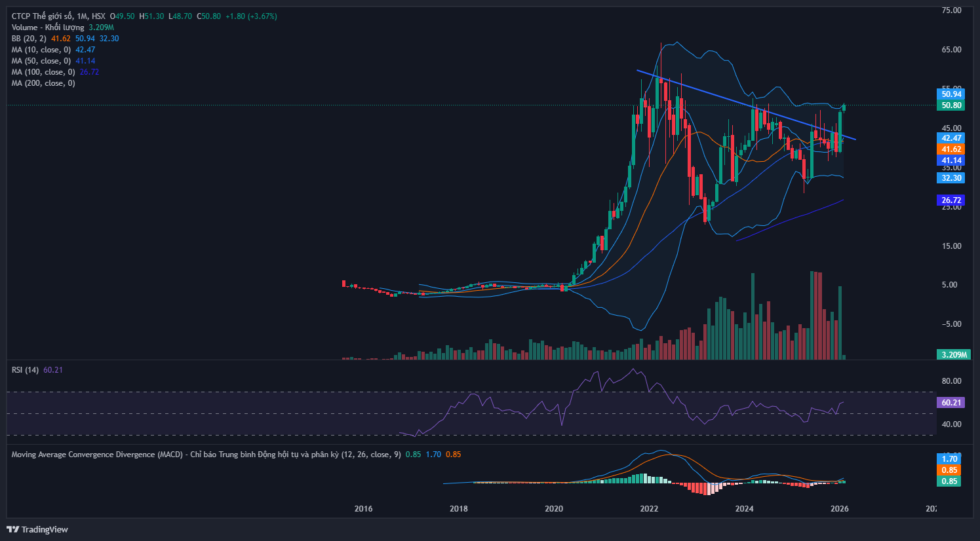Select the open value "49.50" in legend
The width and height of the screenshot is (980, 541).
pyautogui.click(x=125, y=16)
